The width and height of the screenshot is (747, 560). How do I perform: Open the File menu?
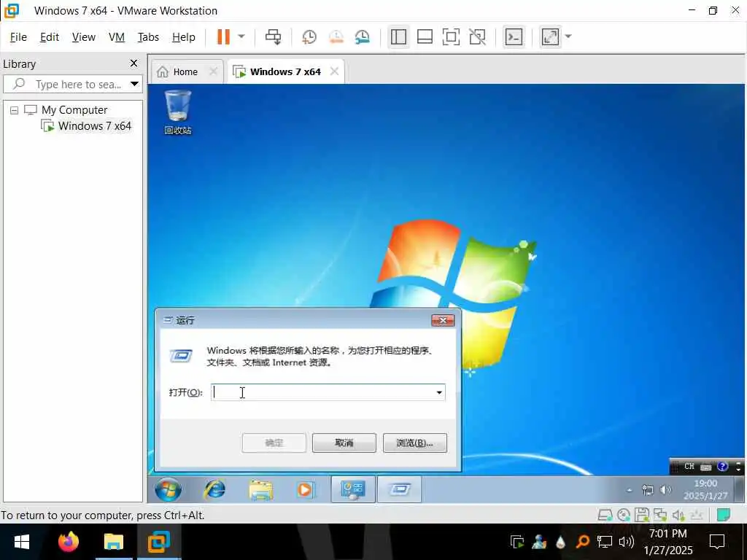pyautogui.click(x=18, y=37)
